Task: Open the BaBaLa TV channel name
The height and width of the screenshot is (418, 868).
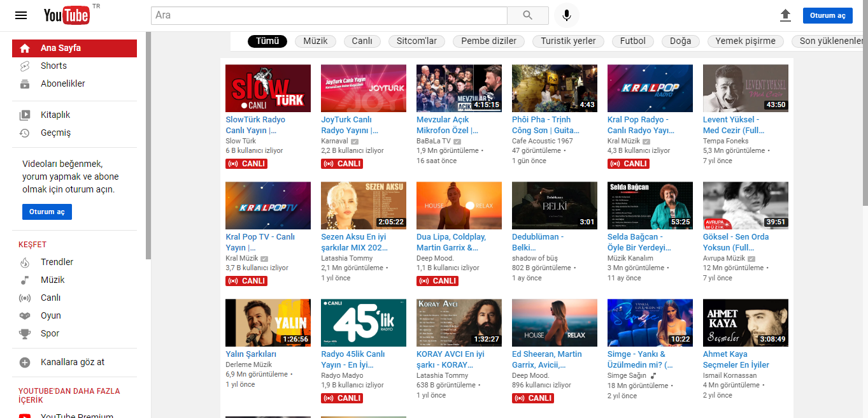Action: pyautogui.click(x=434, y=141)
